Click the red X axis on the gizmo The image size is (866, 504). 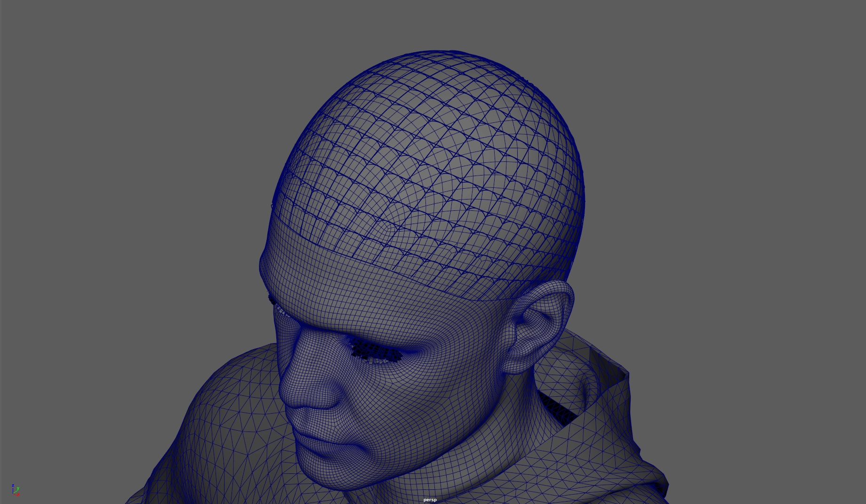(18, 494)
